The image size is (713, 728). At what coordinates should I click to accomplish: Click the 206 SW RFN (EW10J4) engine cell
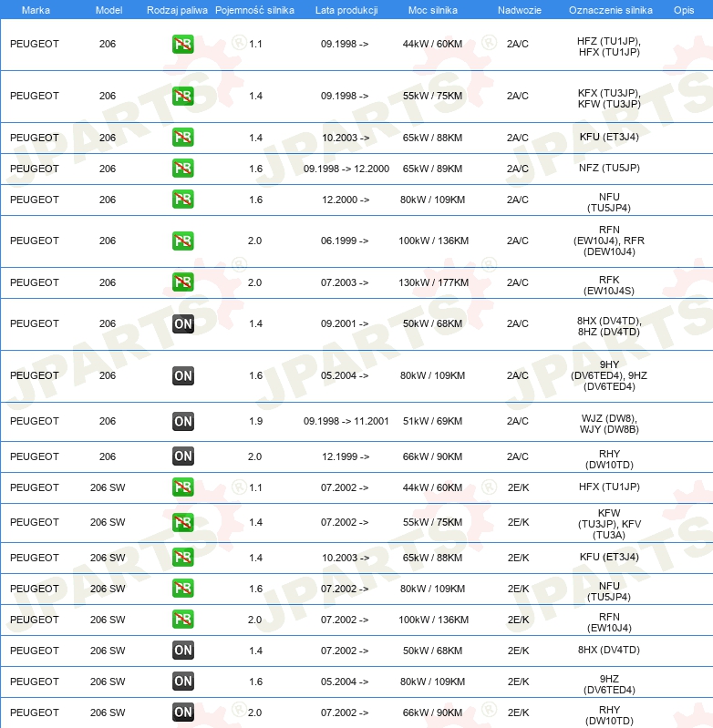(x=609, y=622)
